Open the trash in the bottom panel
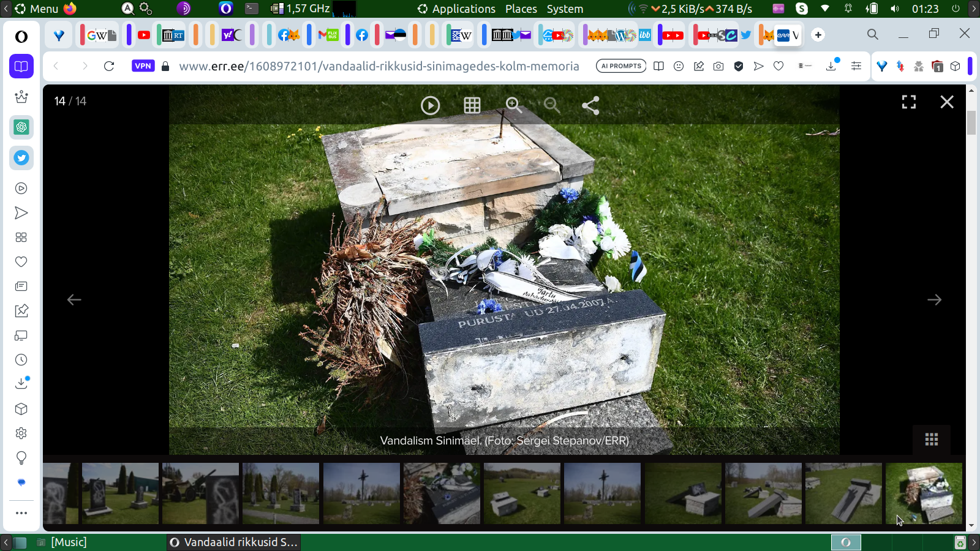980x551 pixels. pos(960,542)
